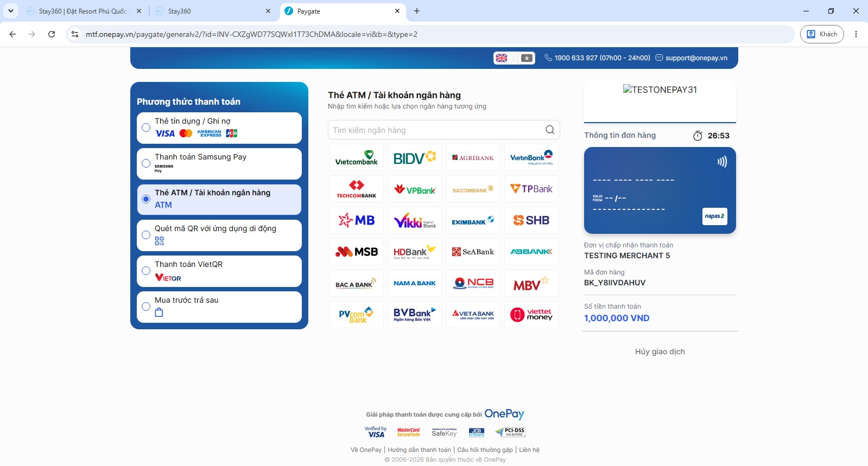
Task: Choose Vikki Digital Bank logo
Action: pos(415,221)
